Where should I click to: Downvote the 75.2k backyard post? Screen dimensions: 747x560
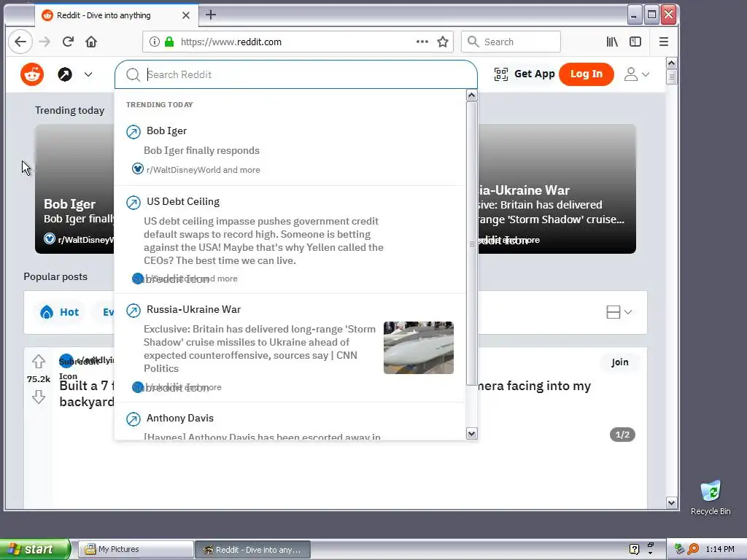tap(39, 397)
